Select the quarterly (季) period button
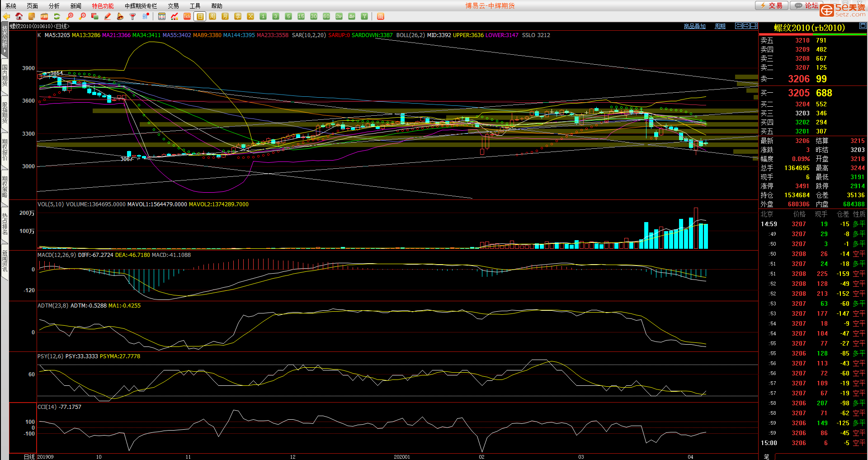 (x=238, y=16)
